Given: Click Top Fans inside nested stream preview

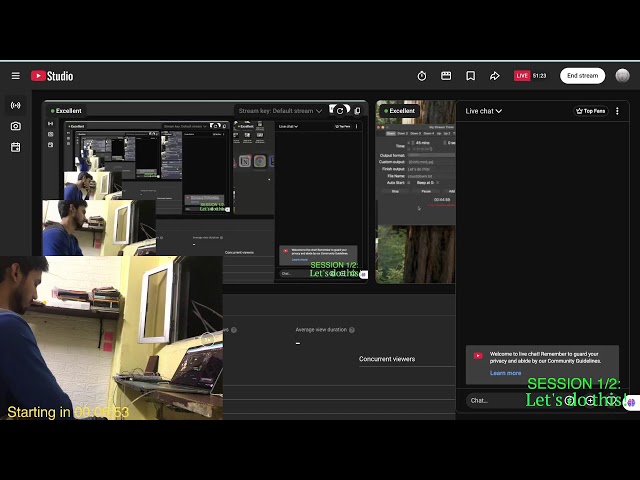Looking at the screenshot, I should pos(343,127).
